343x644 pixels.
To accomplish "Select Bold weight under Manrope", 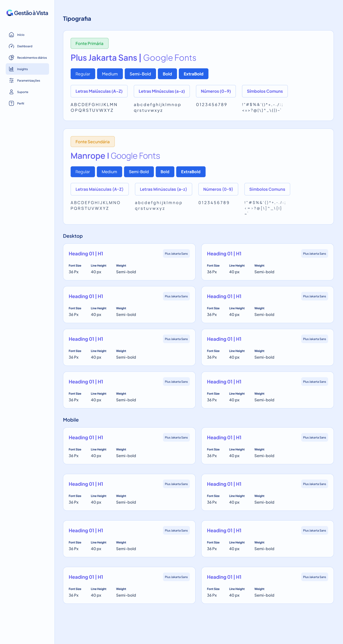I will coord(165,172).
